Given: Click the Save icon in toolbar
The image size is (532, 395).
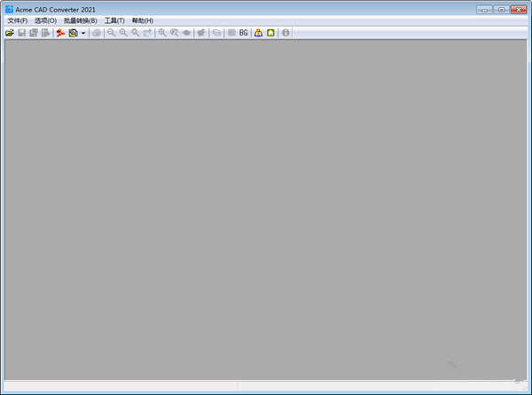Looking at the screenshot, I should tap(22, 33).
